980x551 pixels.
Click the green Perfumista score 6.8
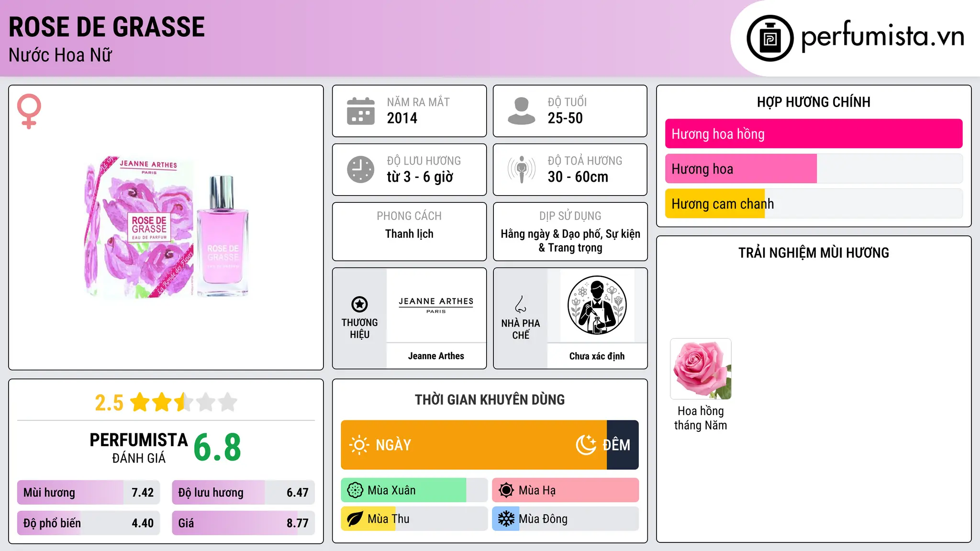(217, 447)
